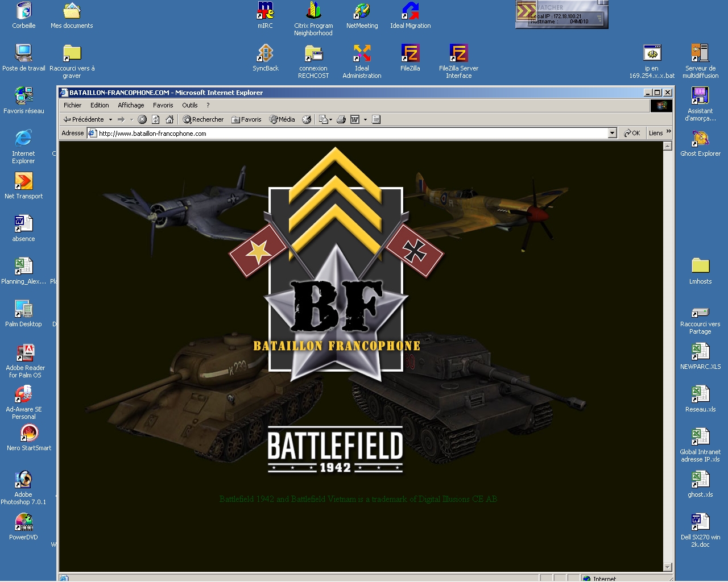
Task: Open the Back button history dropdown arrow
Action: coord(110,119)
